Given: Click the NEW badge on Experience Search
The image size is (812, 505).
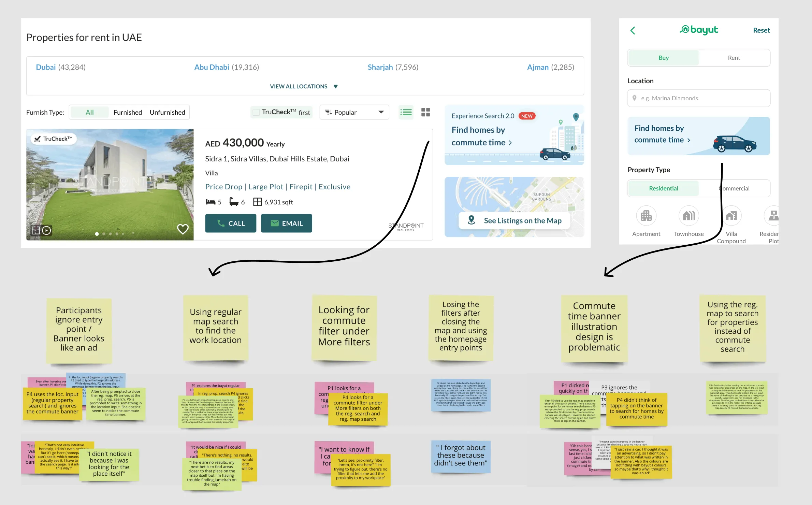Looking at the screenshot, I should 527,116.
